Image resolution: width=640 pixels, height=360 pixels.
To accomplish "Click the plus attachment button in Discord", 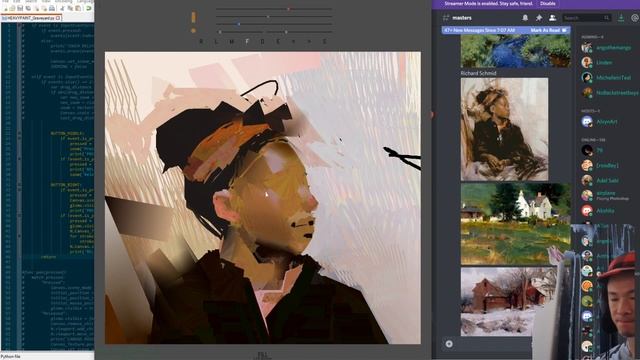I will point(449,344).
